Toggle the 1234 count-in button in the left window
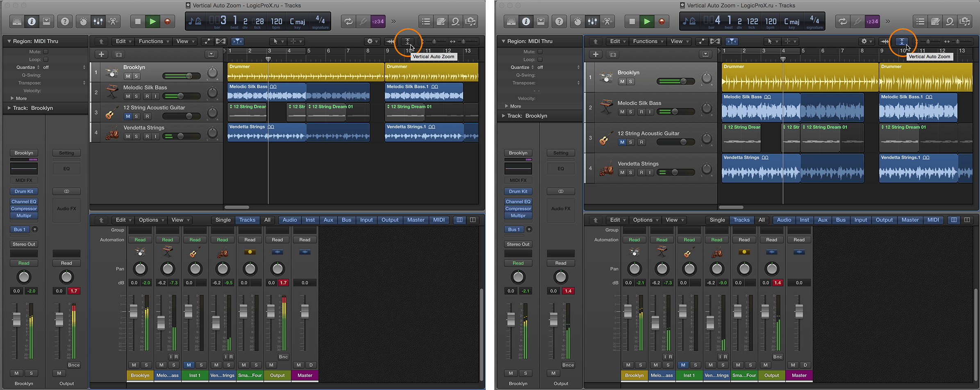Viewport: 980px width, 390px height. point(378,21)
